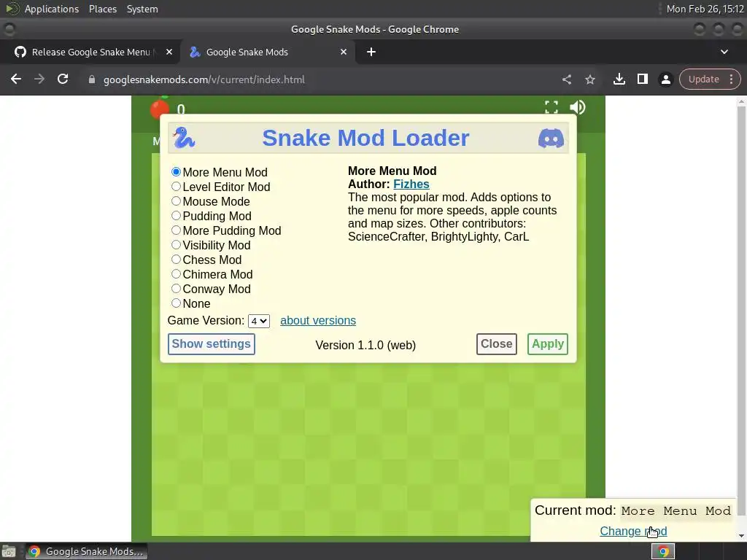
Task: Open a new browser tab with plus icon
Action: (x=371, y=52)
